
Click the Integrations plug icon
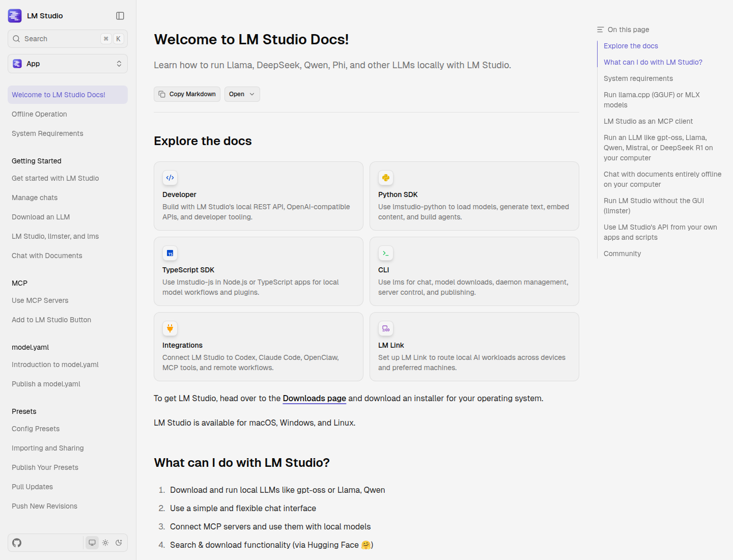pos(170,328)
